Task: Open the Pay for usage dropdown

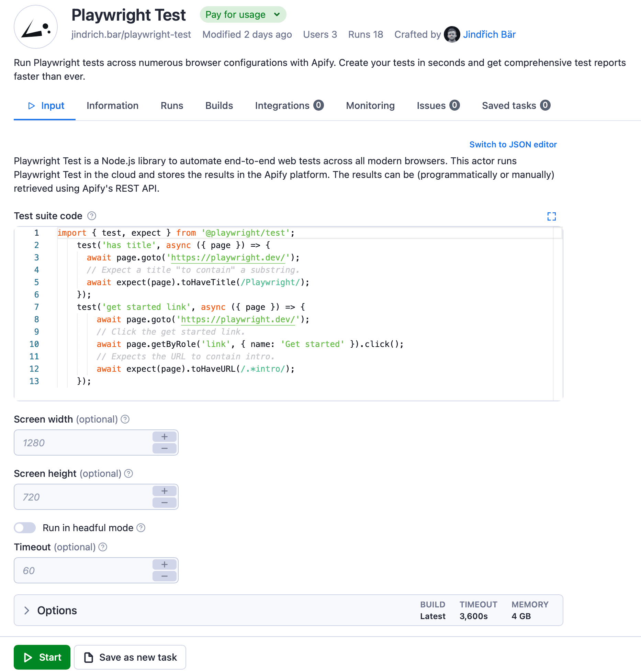Action: 243,14
